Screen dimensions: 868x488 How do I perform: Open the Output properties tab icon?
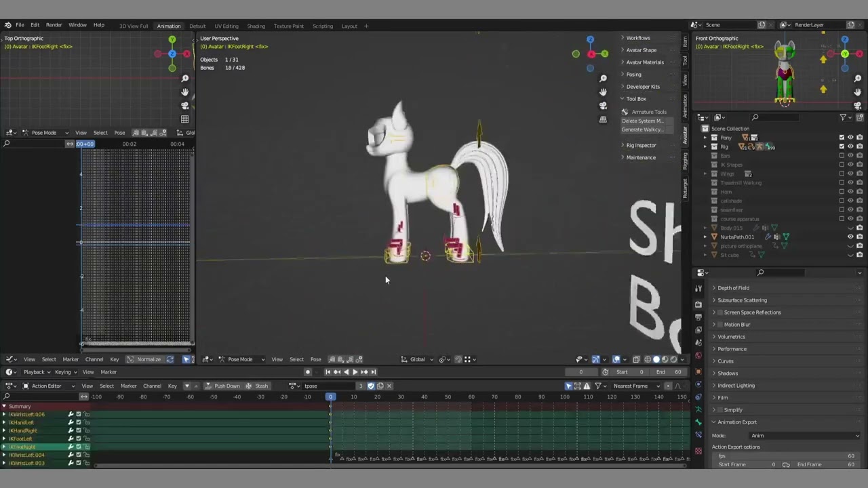698,317
